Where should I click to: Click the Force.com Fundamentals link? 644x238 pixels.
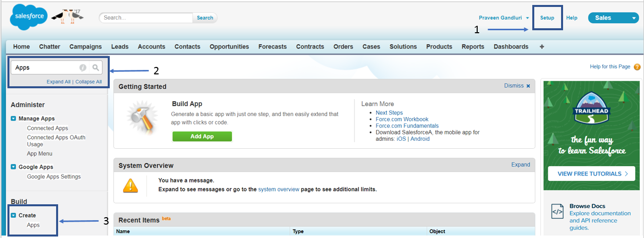[x=407, y=126]
